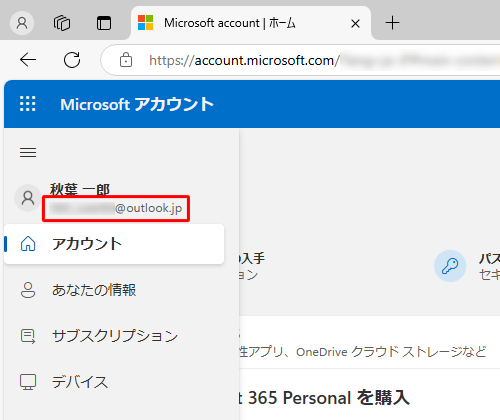Click the @outlook.jp email address
Image resolution: width=500 pixels, height=420 pixels.
click(116, 208)
